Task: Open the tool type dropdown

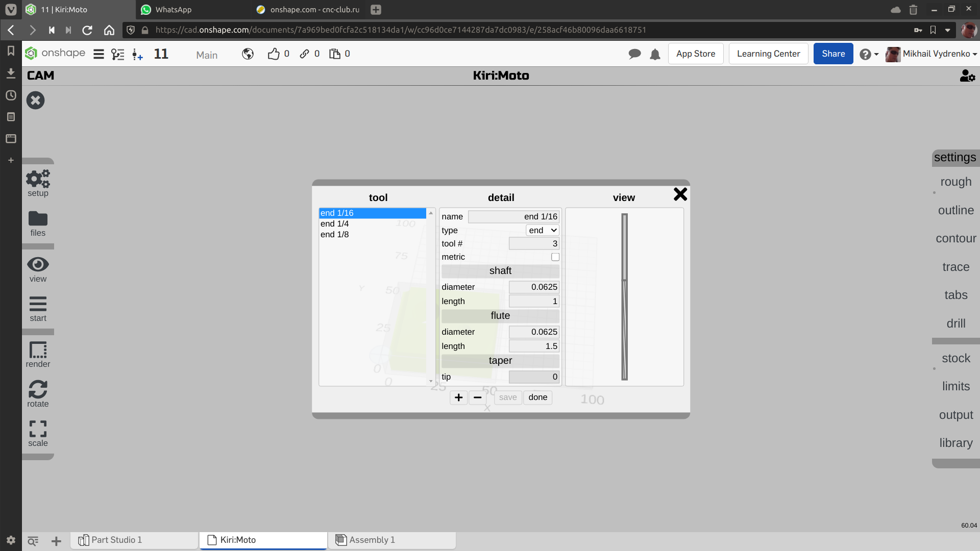Action: (x=542, y=231)
